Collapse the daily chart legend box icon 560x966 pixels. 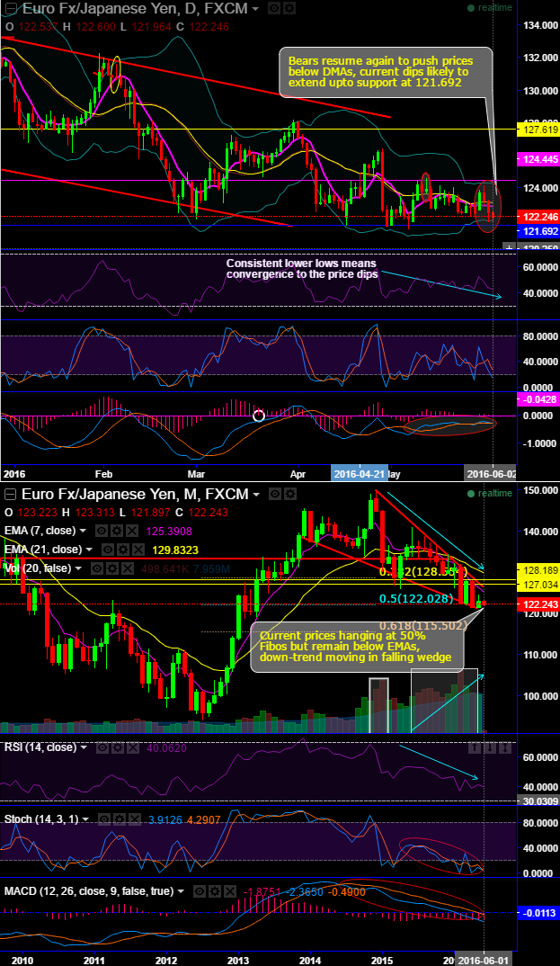pyautogui.click(x=9, y=9)
